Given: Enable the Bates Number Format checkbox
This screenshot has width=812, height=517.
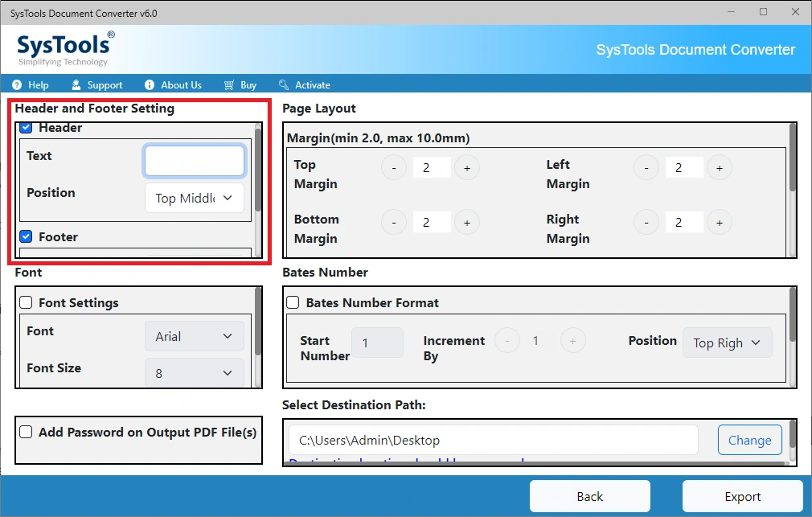Looking at the screenshot, I should click(293, 302).
